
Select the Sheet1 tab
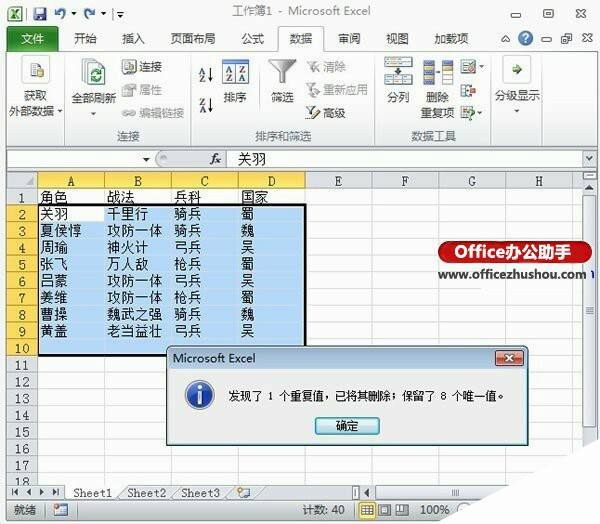pos(93,493)
